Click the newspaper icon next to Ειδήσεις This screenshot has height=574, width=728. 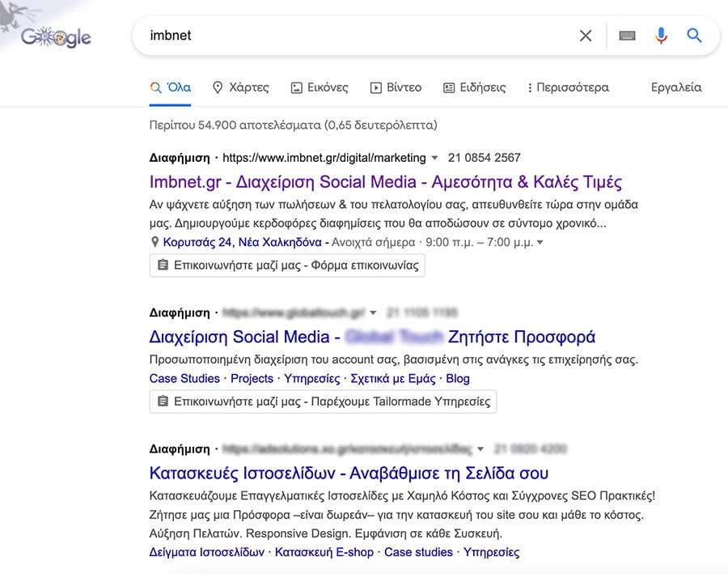(x=448, y=87)
